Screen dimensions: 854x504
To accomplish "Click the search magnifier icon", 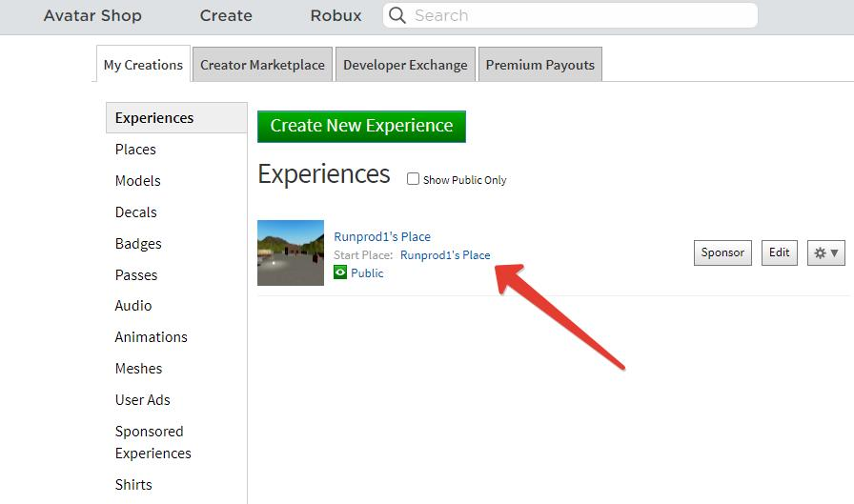I will click(x=397, y=15).
